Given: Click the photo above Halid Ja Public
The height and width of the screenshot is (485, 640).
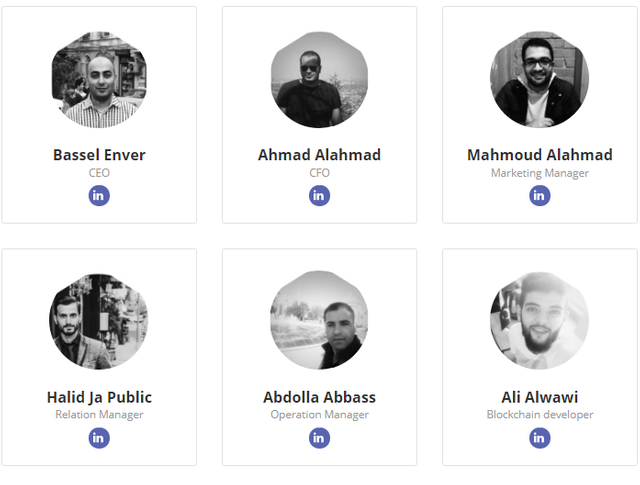Looking at the screenshot, I should (99, 321).
